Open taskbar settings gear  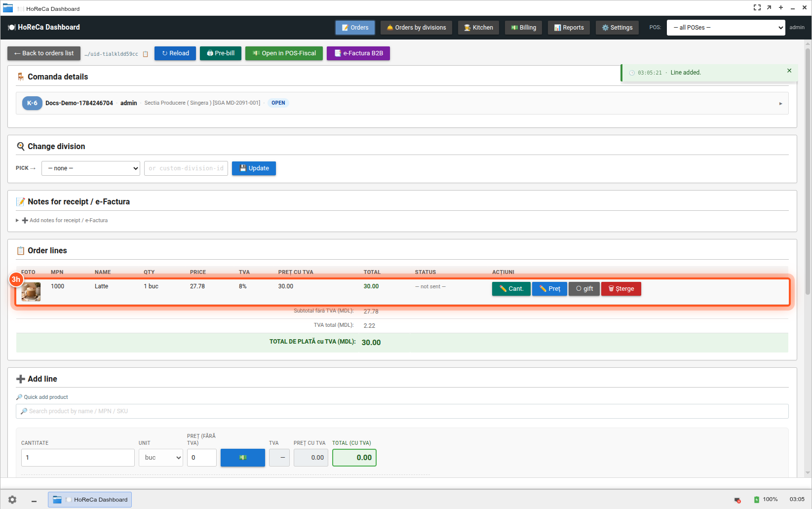[12, 500]
